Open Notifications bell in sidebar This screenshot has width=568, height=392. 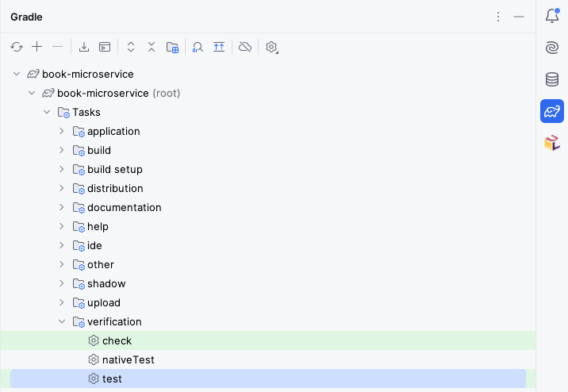(x=552, y=16)
